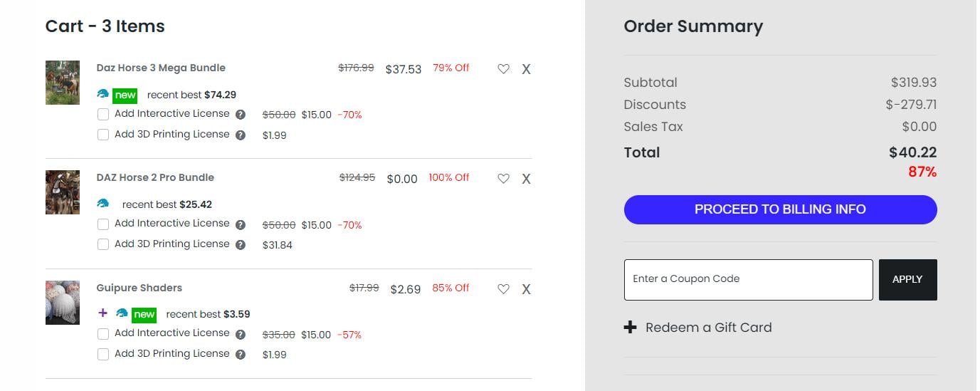The image size is (980, 391).
Task: Delete Guipure Shaders from the cart
Action: [526, 289]
